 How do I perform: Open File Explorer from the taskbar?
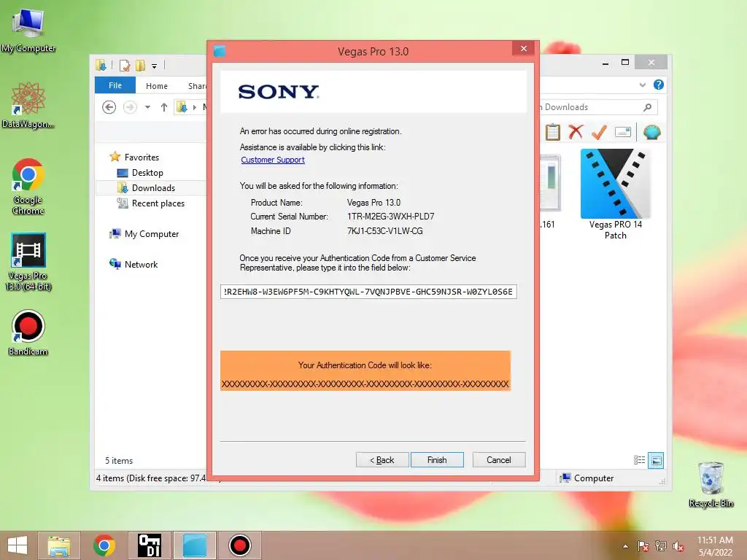58,545
